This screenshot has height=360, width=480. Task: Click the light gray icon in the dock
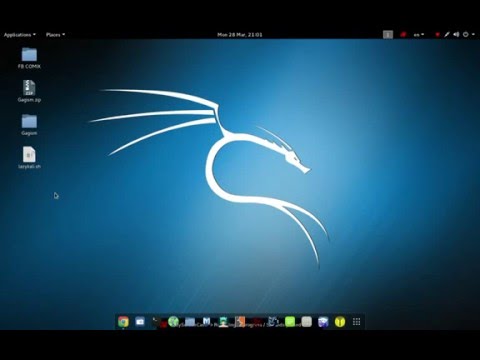[307, 322]
